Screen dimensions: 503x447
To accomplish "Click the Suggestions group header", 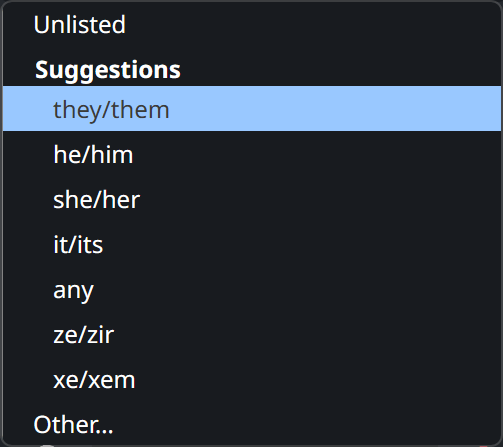I will (108, 70).
